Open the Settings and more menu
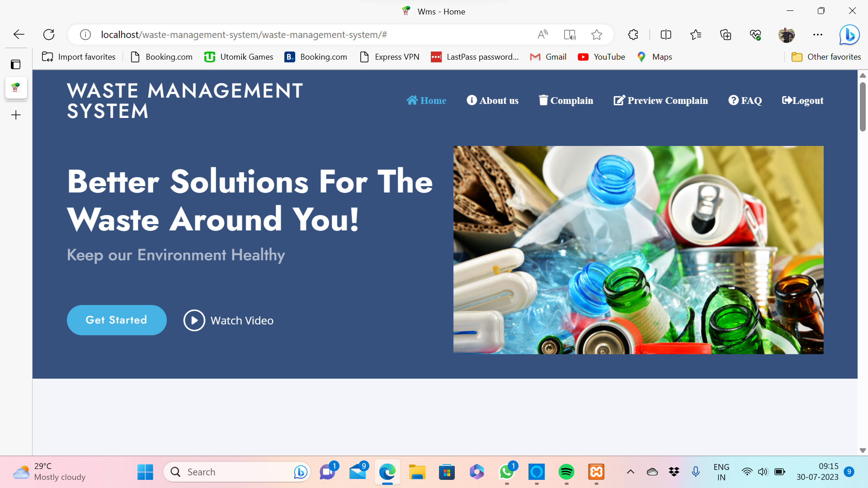This screenshot has height=488, width=868. [x=818, y=34]
